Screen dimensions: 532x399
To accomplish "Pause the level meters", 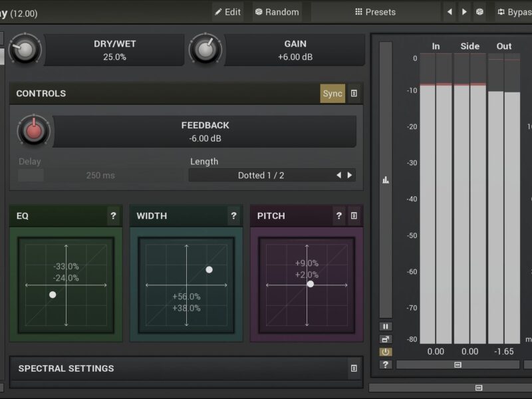I will coord(386,327).
